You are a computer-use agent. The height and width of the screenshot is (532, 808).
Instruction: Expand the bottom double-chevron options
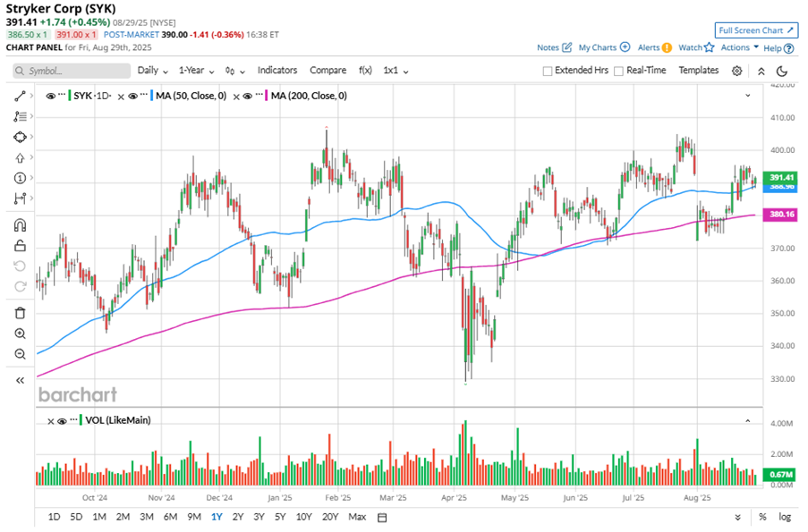[737, 518]
